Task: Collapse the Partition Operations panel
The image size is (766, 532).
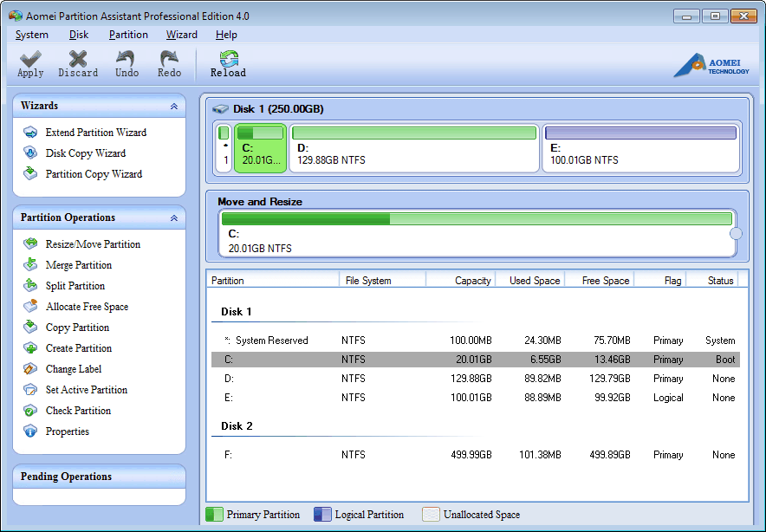Action: tap(174, 218)
